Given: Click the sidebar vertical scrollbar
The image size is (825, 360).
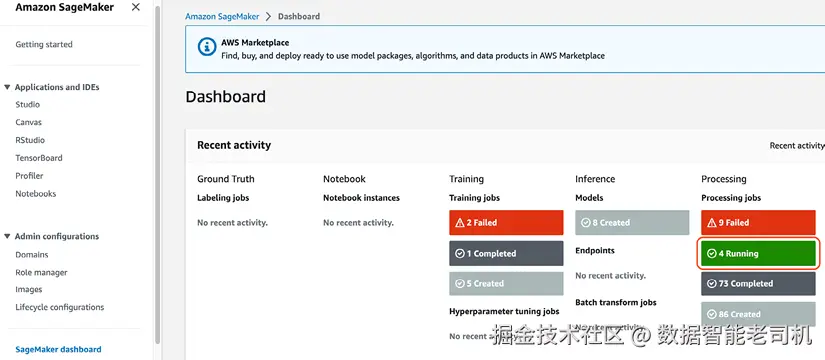Looking at the screenshot, I should click(x=157, y=174).
